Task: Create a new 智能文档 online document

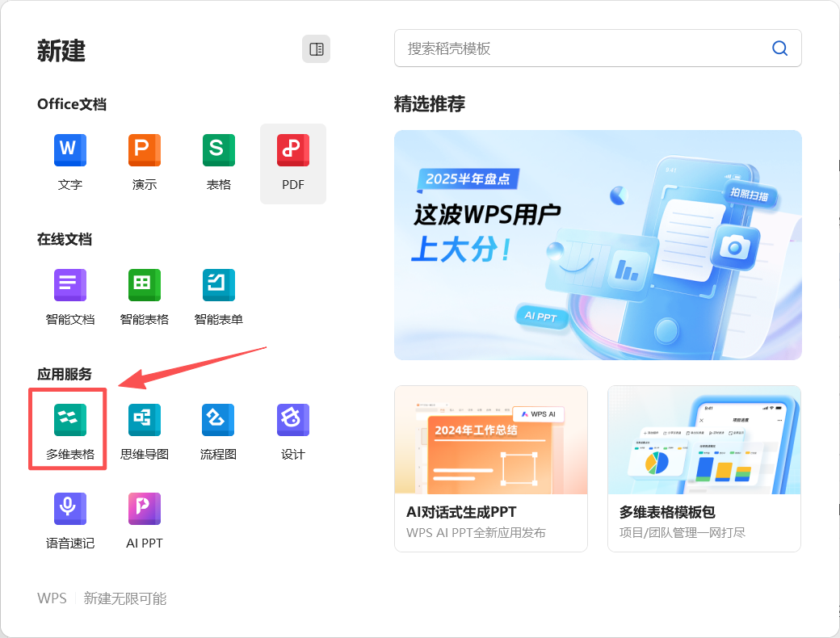Action: pos(70,285)
